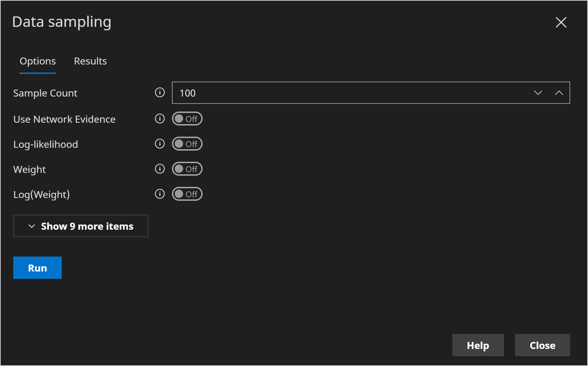Increase Sample Count with the up arrow
The width and height of the screenshot is (588, 366).
[559, 93]
